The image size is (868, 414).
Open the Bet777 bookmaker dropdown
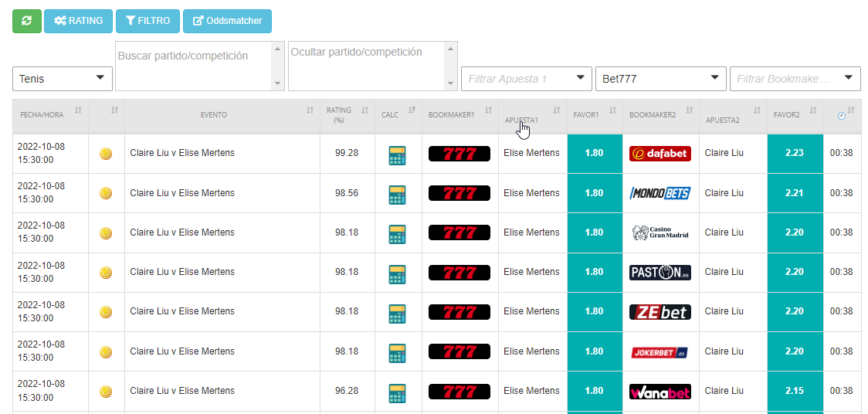(x=660, y=79)
